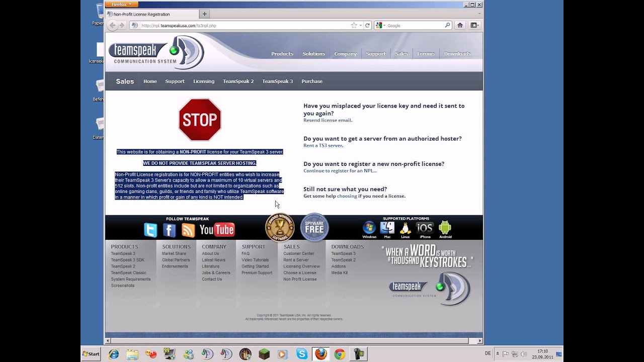This screenshot has height=362, width=644.
Task: Open the Windows Start button
Action: tap(91, 354)
